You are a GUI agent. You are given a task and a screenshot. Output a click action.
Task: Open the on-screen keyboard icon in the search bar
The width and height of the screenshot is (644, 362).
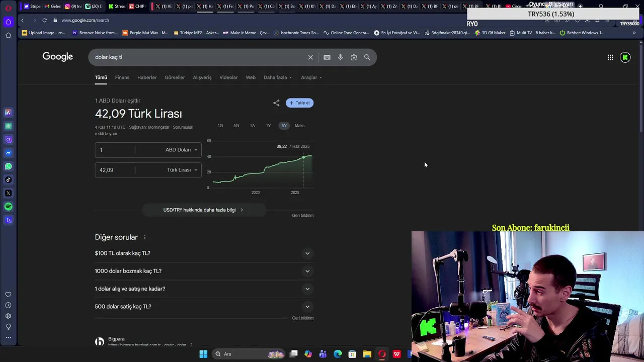pyautogui.click(x=327, y=57)
